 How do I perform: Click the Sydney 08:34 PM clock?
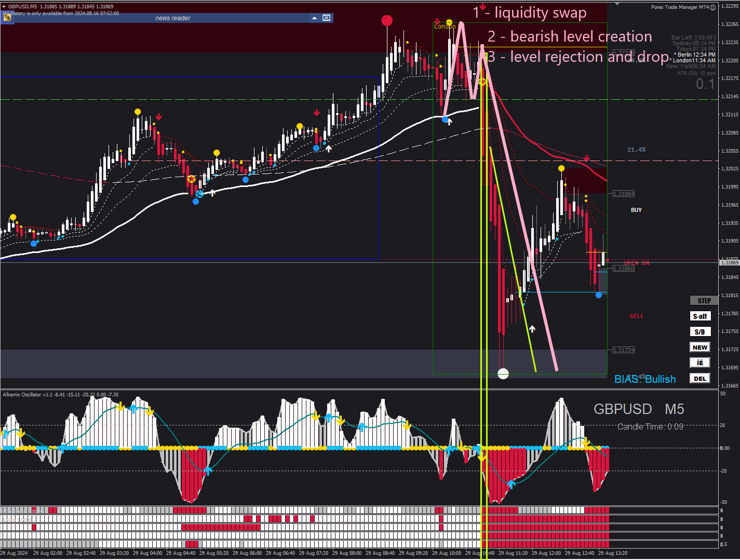point(694,43)
